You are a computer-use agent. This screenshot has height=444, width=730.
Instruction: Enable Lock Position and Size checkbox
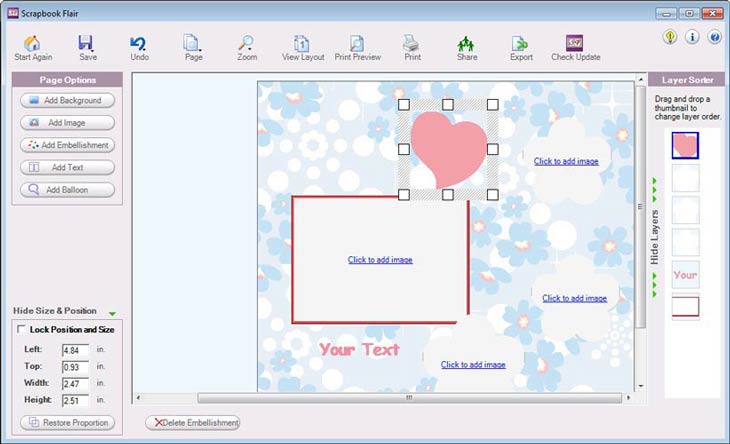pos(22,329)
